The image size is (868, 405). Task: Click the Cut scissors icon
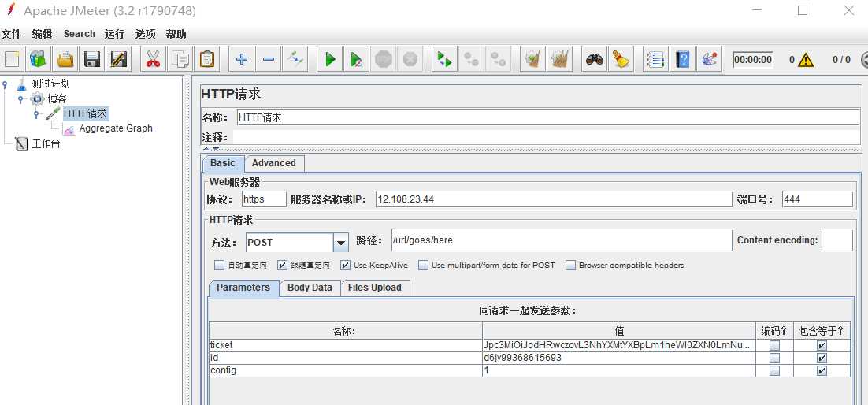click(x=154, y=59)
